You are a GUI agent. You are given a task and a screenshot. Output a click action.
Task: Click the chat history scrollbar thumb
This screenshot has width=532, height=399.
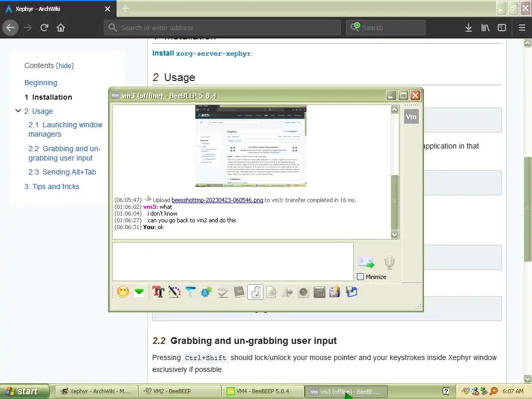pyautogui.click(x=395, y=202)
